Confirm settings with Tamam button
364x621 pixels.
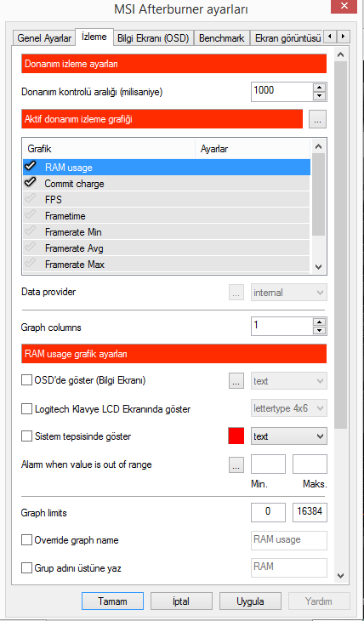point(112,601)
